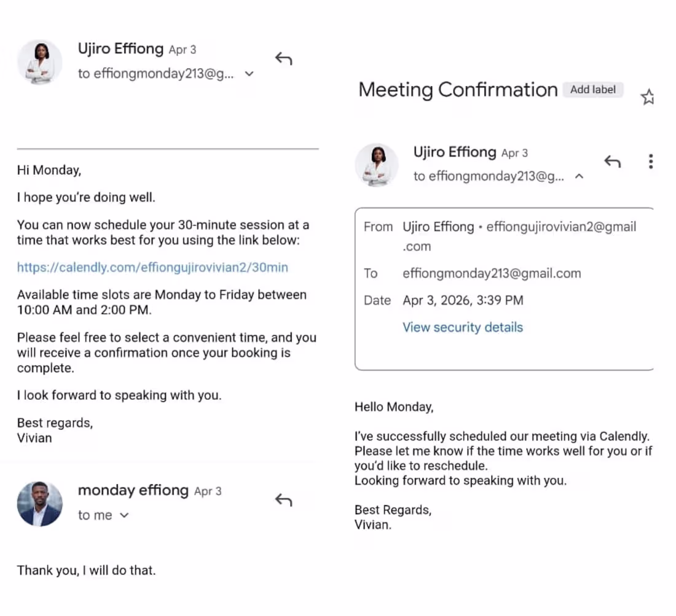Click the Meeting Confirmation subject title
Screen dimensions: 676x616
coord(458,90)
